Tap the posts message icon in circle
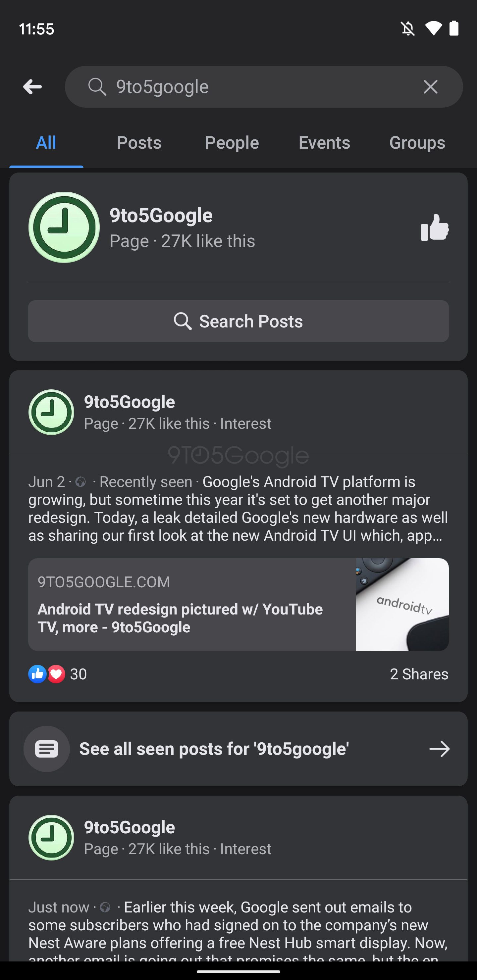477x980 pixels. [46, 749]
